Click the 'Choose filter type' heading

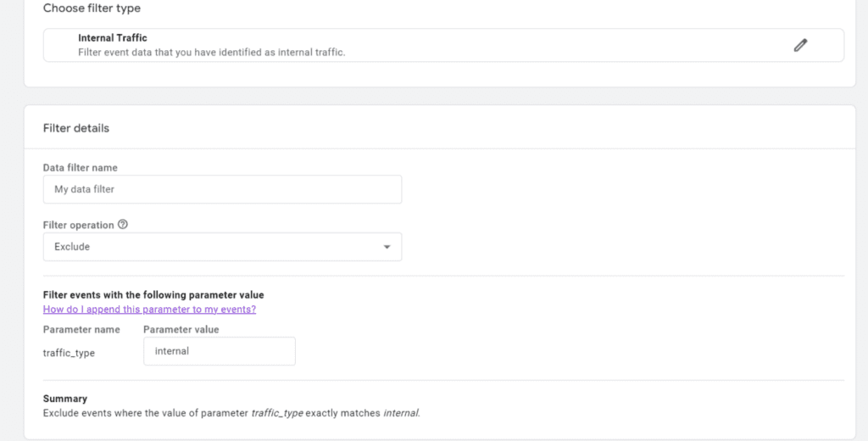tap(92, 8)
